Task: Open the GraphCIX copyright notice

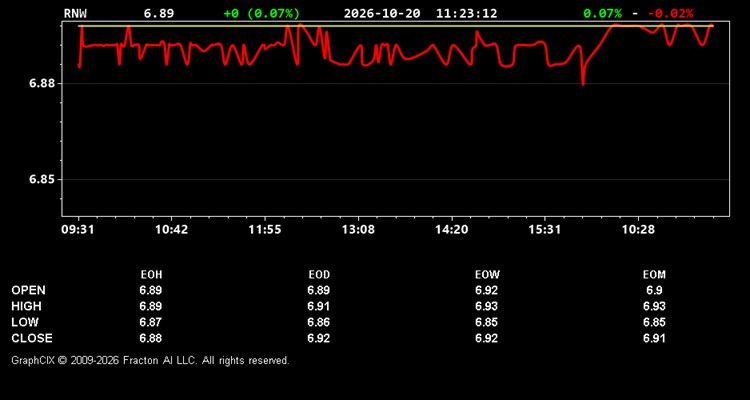Action: pos(150,360)
